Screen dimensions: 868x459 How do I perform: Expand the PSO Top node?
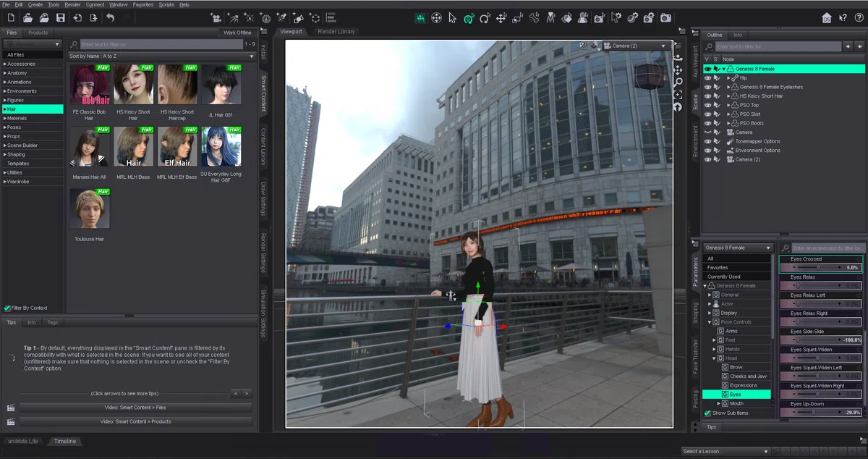coord(729,105)
